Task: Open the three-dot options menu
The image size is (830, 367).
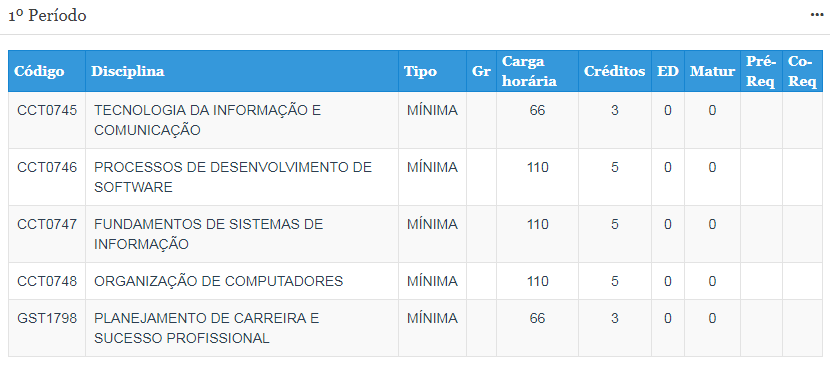Action: click(817, 15)
